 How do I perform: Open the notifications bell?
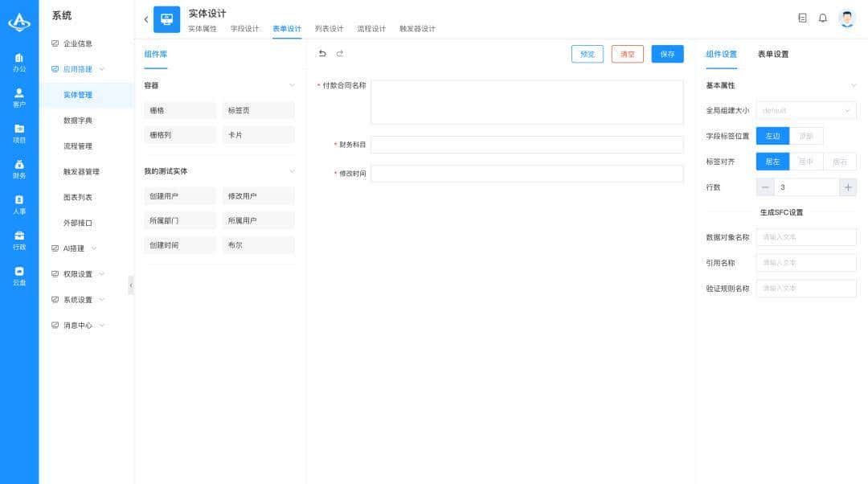(822, 17)
